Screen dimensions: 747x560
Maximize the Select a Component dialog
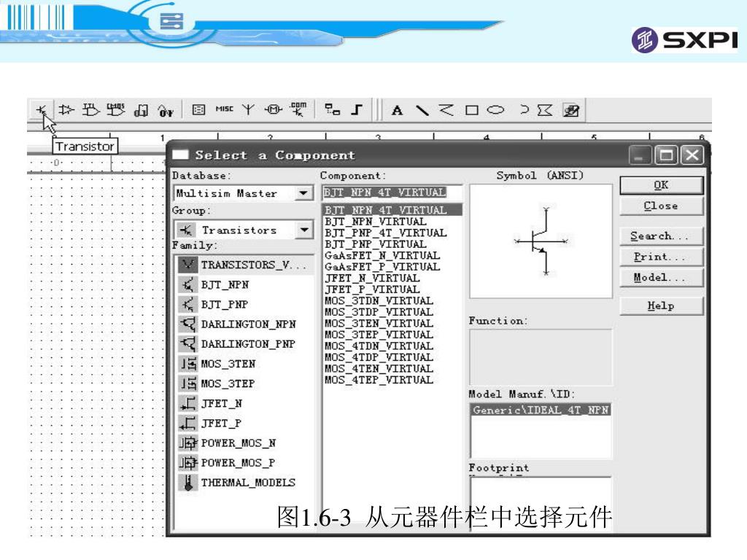click(666, 155)
